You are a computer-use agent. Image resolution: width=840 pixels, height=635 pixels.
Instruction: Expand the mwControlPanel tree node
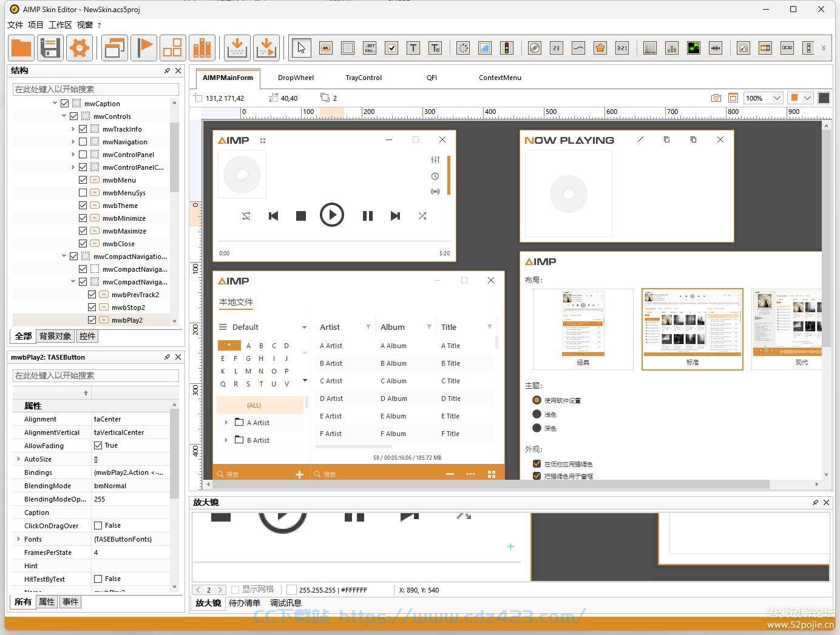(x=73, y=155)
